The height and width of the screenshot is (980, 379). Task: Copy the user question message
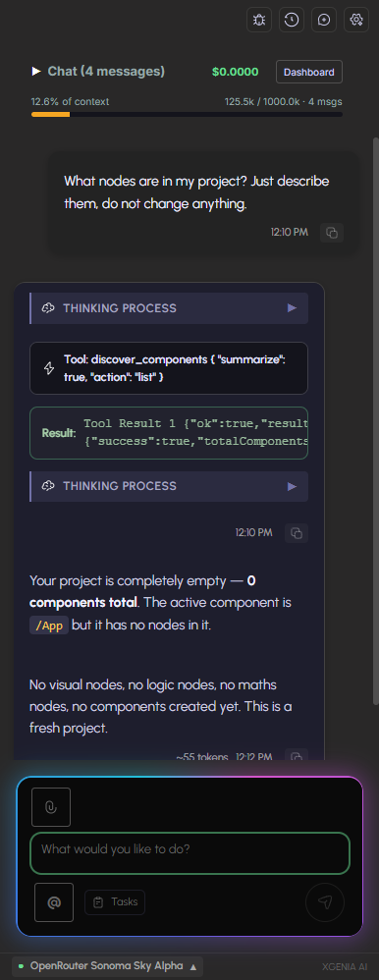[x=332, y=233]
